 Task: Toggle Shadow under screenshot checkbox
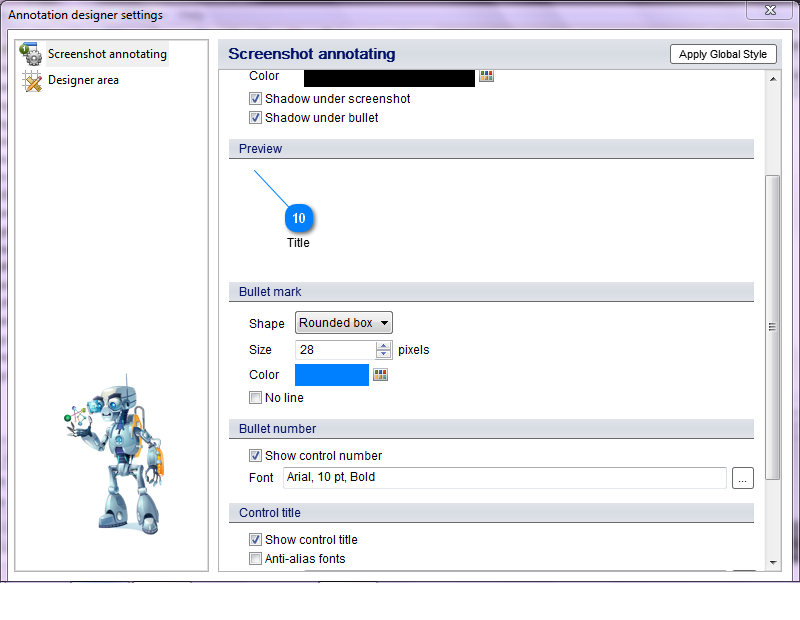tap(255, 98)
